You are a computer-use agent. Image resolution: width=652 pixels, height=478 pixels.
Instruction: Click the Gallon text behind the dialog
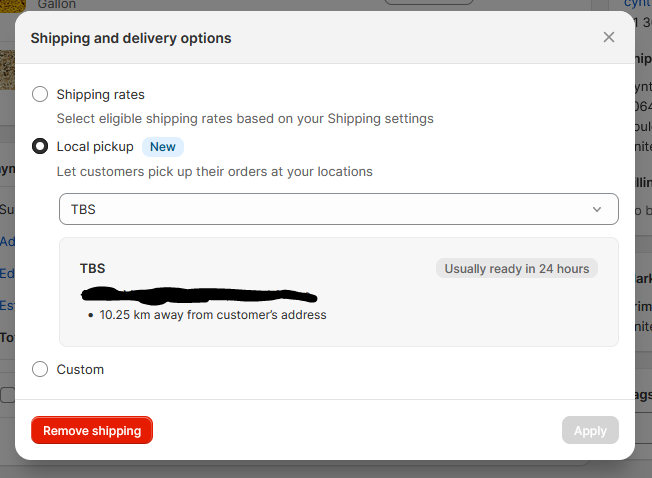click(57, 5)
